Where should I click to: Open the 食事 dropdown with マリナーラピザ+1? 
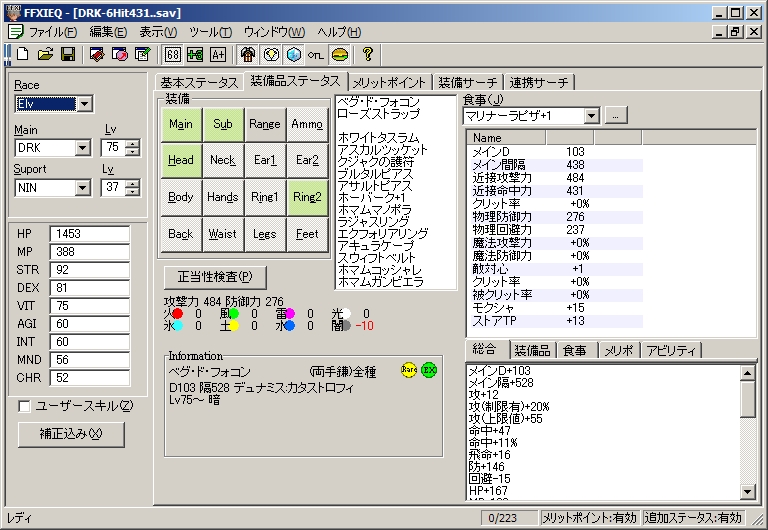tap(592, 116)
